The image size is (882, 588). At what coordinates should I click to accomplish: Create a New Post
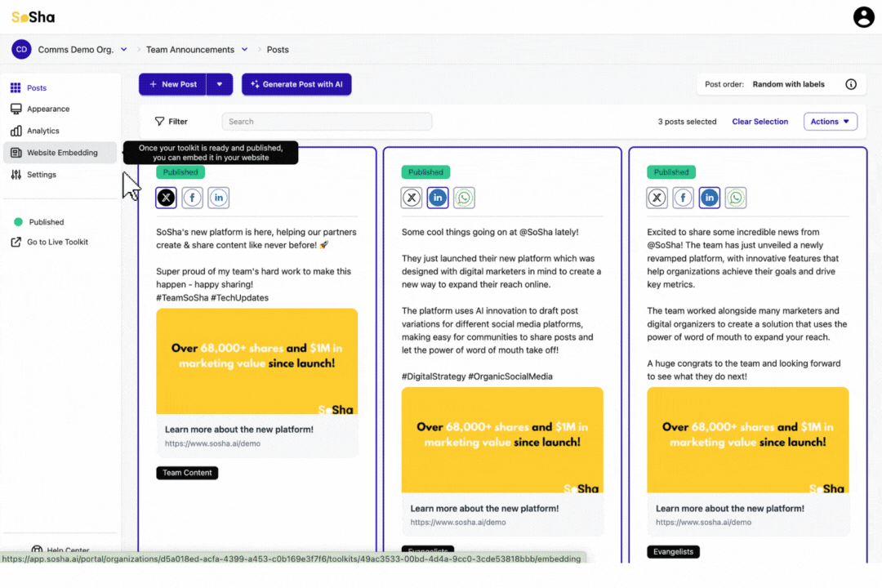pos(172,84)
